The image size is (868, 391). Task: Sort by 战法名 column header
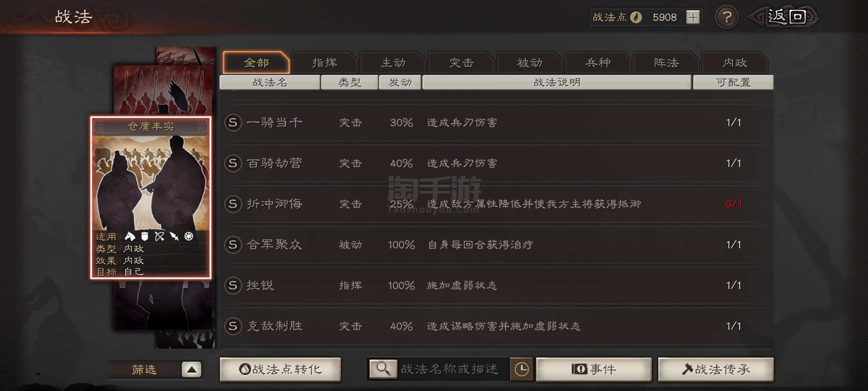270,83
